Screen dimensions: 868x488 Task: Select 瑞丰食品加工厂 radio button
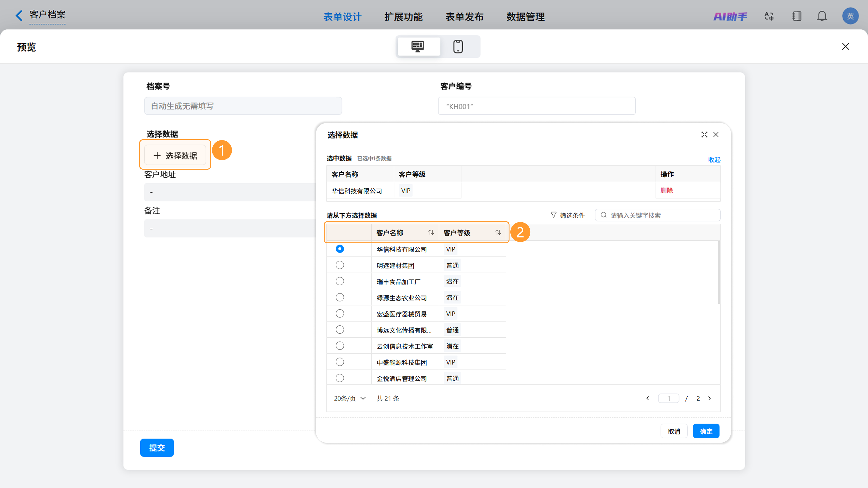point(340,281)
